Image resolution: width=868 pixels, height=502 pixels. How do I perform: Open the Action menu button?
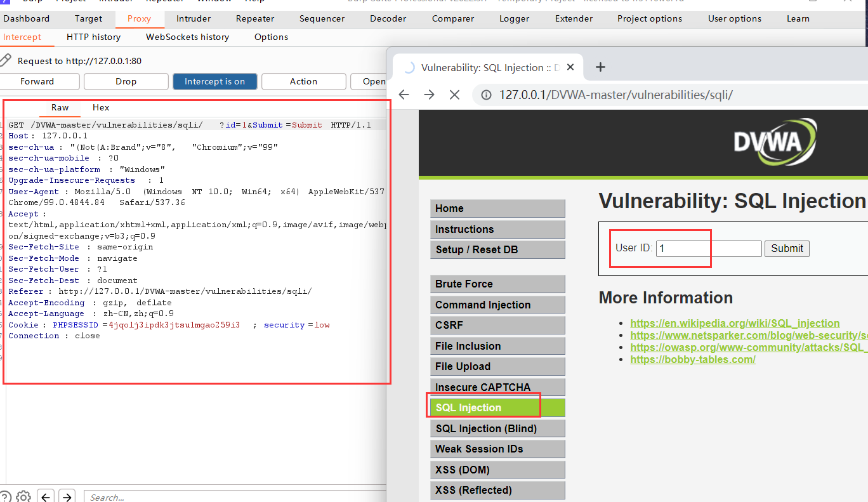click(304, 81)
